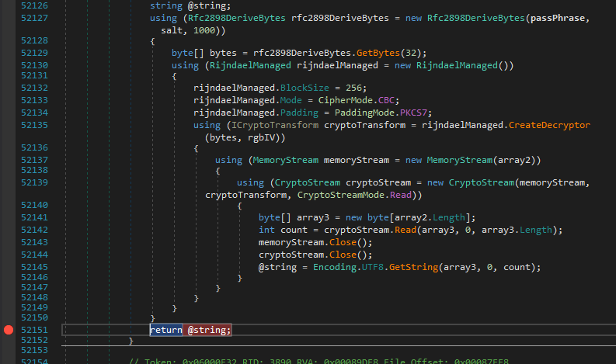Image resolution: width=616 pixels, height=364 pixels.
Task: Click line number 52145
Action: click(35, 268)
